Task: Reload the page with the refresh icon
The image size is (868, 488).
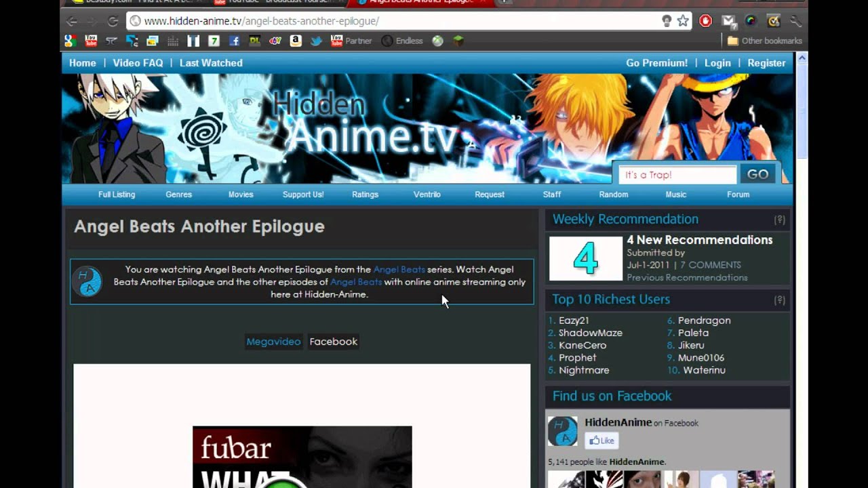Action: pos(113,21)
